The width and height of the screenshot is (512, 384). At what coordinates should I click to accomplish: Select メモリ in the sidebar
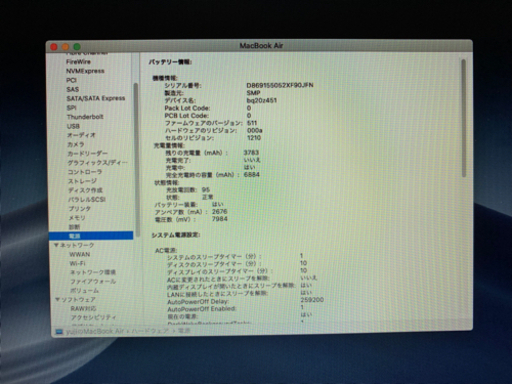click(77, 218)
